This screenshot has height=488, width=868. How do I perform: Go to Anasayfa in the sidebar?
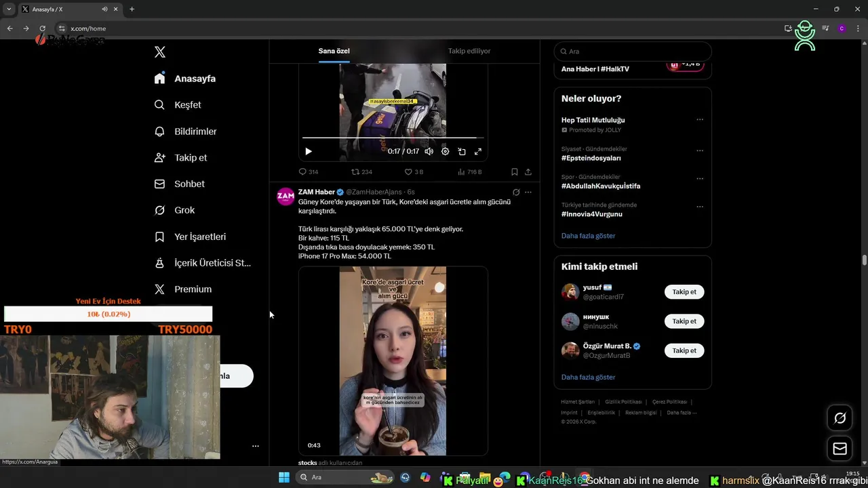[x=184, y=79]
